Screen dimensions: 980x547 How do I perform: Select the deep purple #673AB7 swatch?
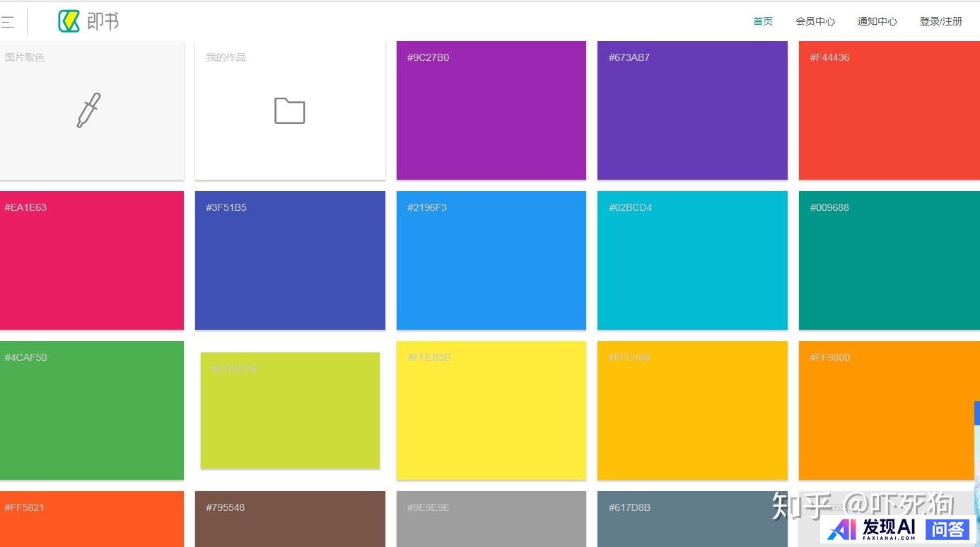(692, 110)
